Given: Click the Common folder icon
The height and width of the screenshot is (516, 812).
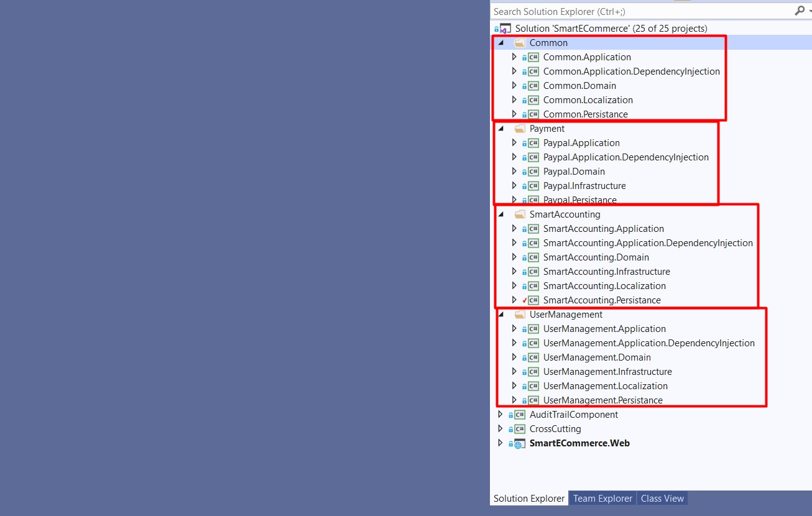Looking at the screenshot, I should tap(520, 43).
